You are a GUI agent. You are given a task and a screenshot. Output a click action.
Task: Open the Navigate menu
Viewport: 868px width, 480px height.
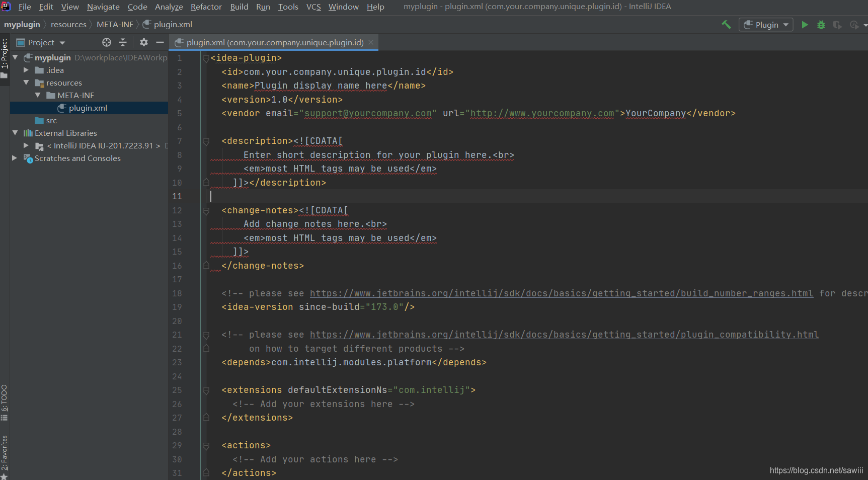(x=103, y=7)
